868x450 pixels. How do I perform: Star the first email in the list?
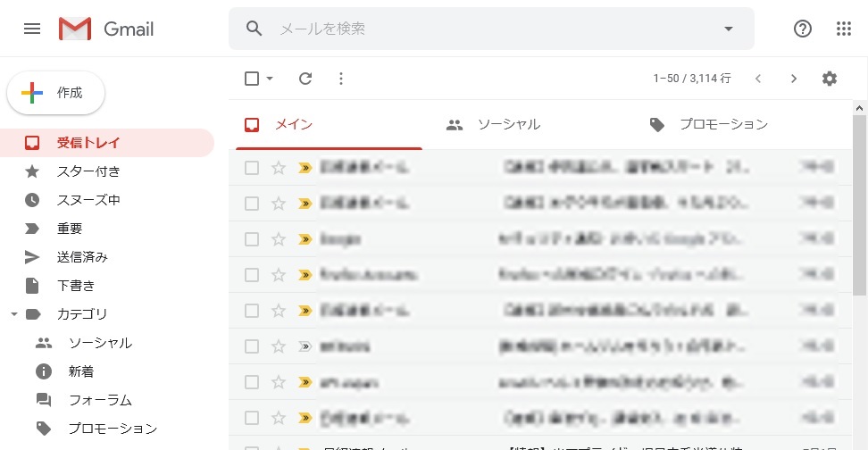[279, 168]
